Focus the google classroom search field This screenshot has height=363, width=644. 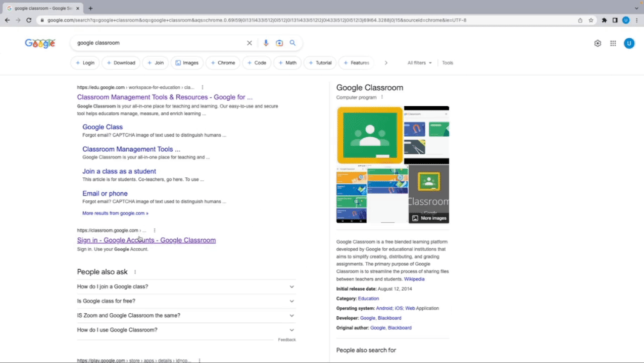158,42
